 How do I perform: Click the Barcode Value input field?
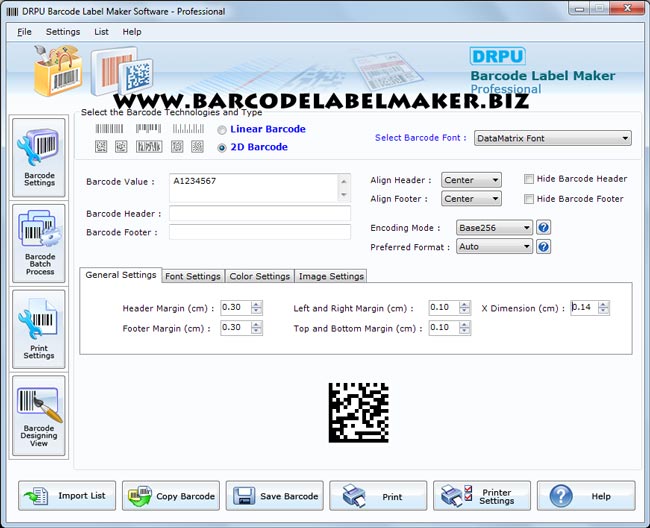[255, 188]
